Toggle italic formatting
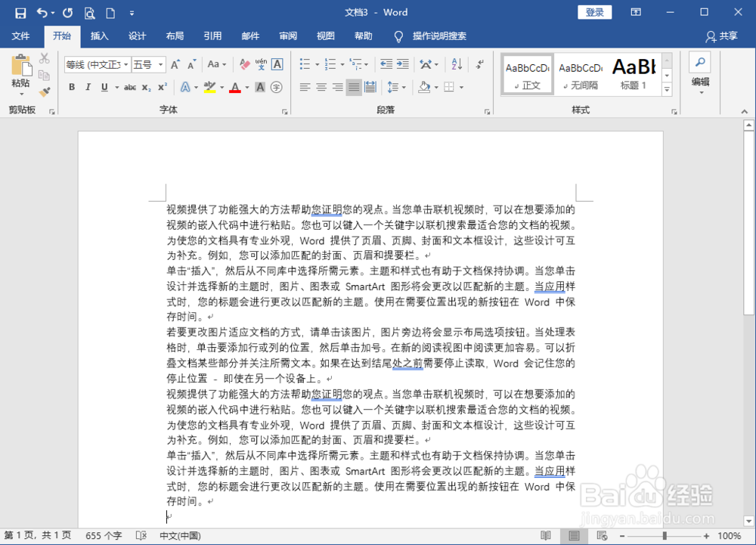 pos(88,87)
